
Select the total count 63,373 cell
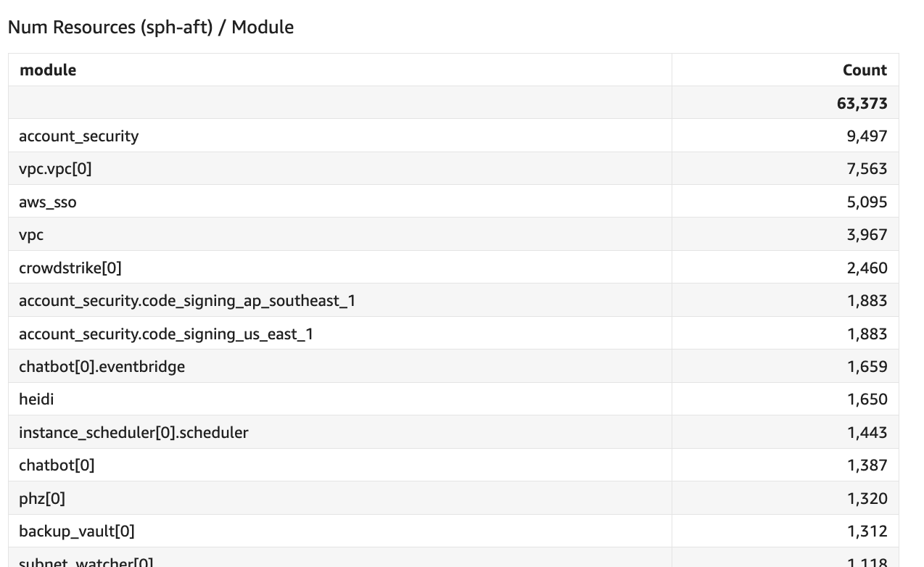862,103
